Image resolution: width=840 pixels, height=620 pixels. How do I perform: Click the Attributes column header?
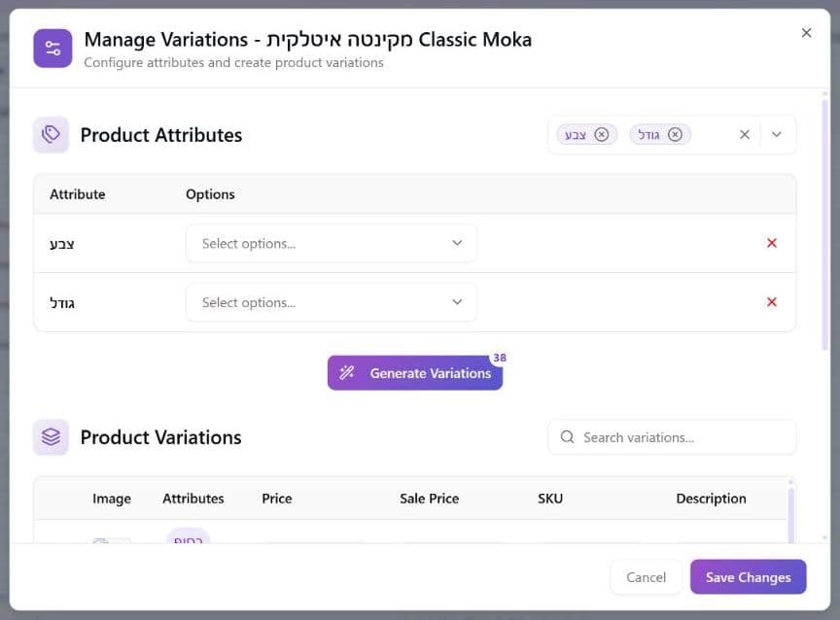192,499
